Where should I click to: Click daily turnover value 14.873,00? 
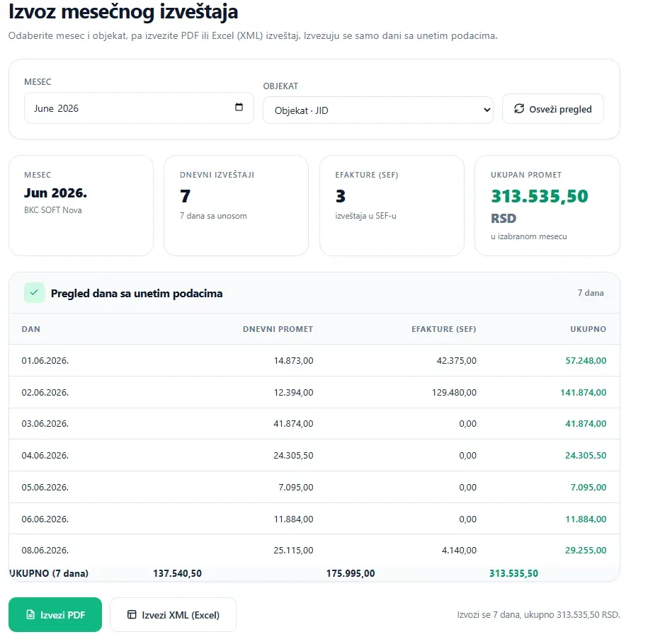[293, 361]
